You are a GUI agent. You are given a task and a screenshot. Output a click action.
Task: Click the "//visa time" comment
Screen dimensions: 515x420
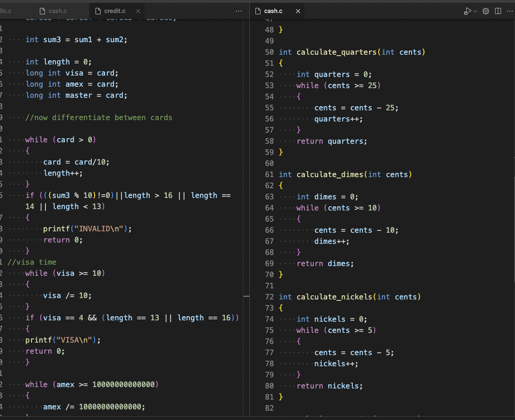(32, 262)
